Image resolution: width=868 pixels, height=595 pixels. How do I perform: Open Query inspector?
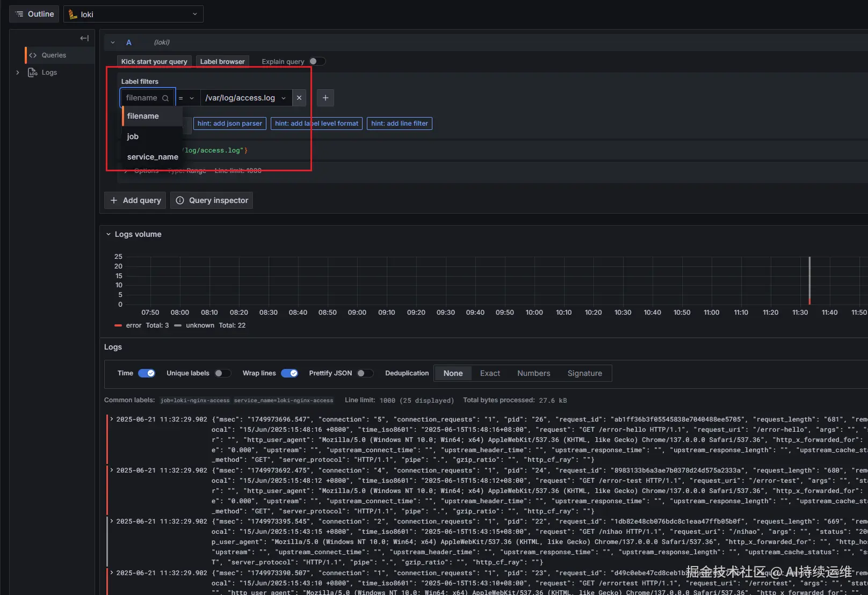coord(212,200)
